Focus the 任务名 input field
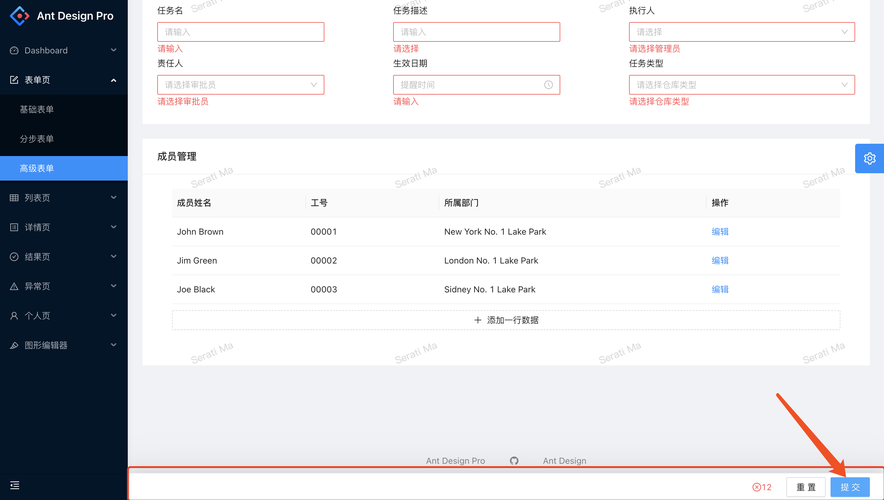This screenshot has width=884, height=500. pyautogui.click(x=241, y=32)
